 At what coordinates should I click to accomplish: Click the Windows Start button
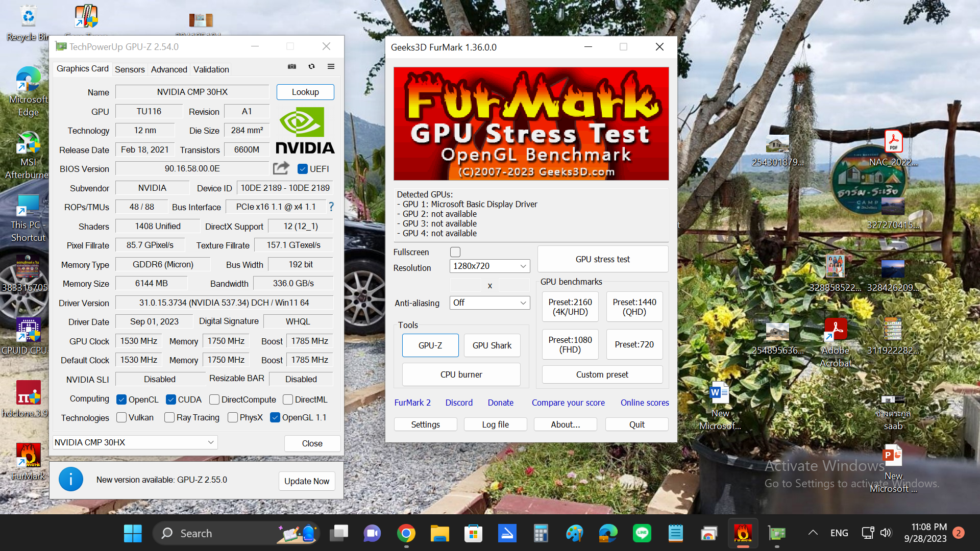(133, 533)
